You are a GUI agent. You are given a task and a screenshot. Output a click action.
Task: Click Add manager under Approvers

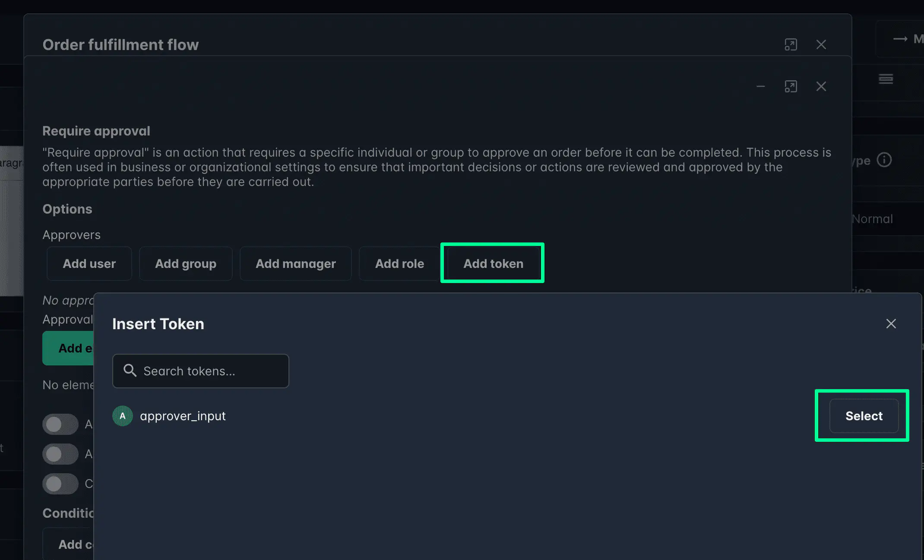click(x=295, y=263)
